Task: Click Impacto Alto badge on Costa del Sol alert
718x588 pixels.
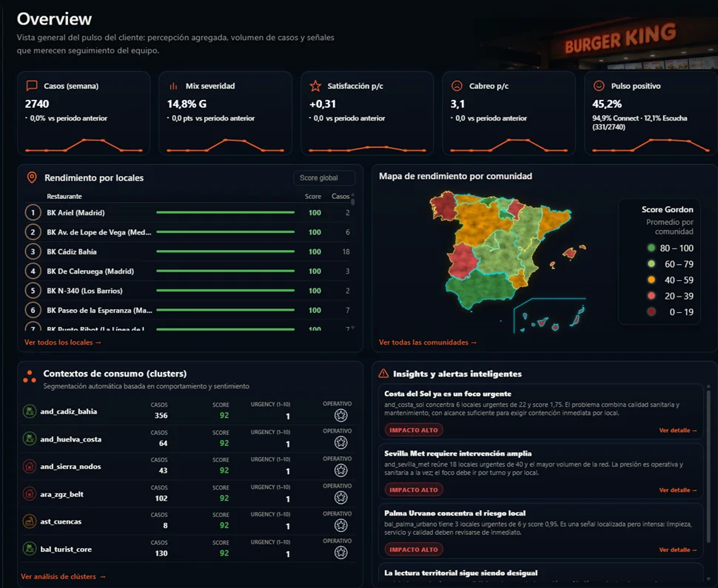Action: pyautogui.click(x=414, y=430)
